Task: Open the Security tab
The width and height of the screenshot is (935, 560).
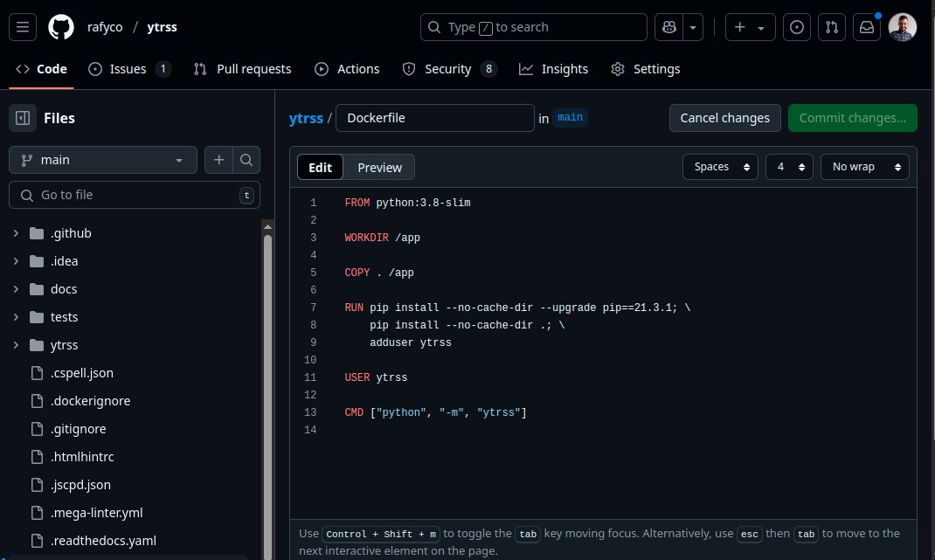Action: tap(447, 69)
